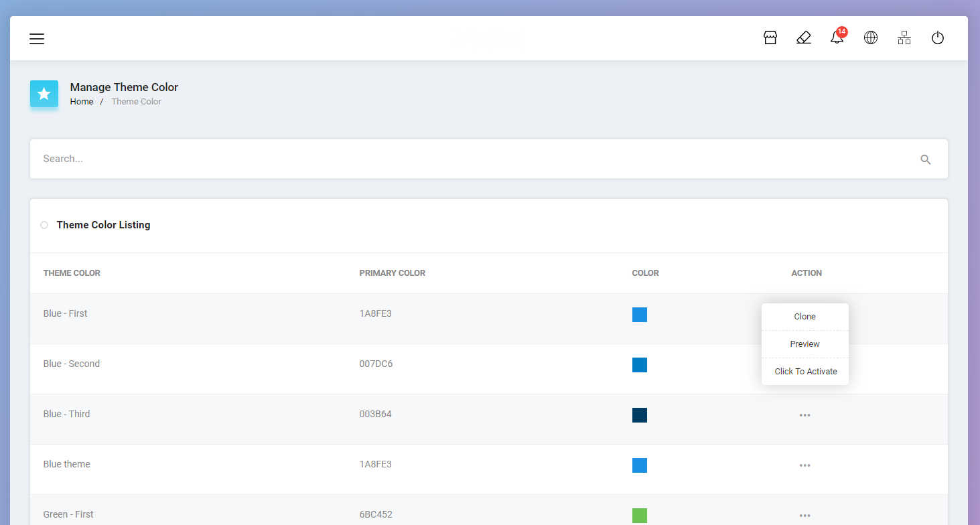Viewport: 980px width, 525px height.
Task: Click the blue color swatch for Blue - First
Action: [x=639, y=314]
